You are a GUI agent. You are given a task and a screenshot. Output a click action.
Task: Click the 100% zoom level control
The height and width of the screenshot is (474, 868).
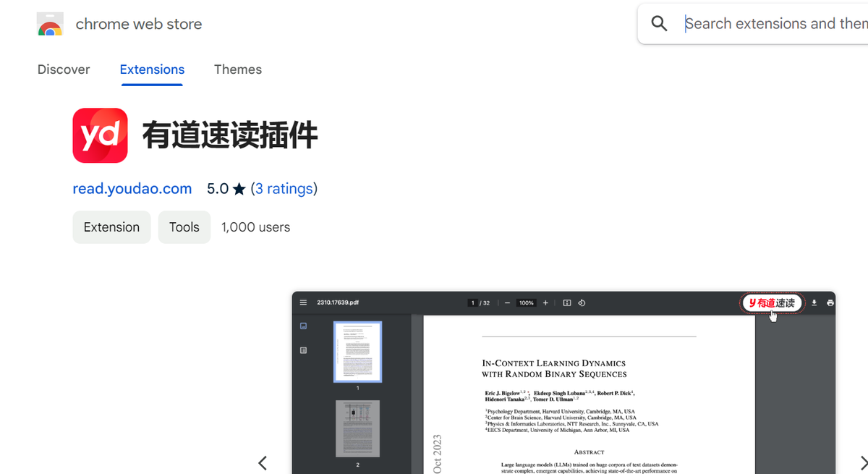[526, 302]
